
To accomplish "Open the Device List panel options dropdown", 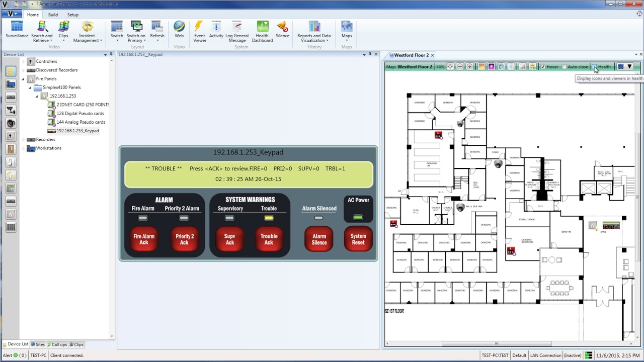I will [105, 54].
